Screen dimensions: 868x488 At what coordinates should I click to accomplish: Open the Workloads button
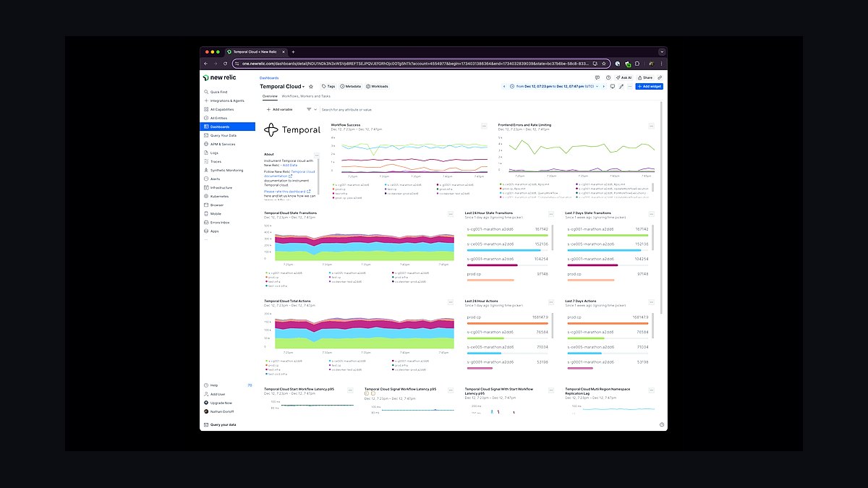[377, 86]
